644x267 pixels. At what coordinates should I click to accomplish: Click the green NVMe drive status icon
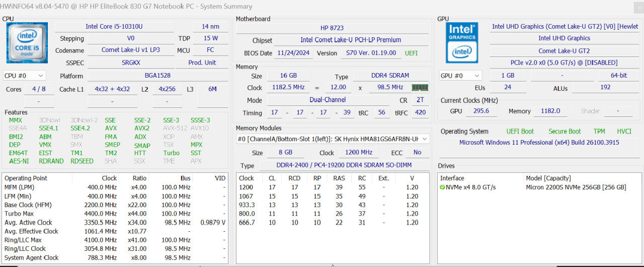tap(442, 187)
